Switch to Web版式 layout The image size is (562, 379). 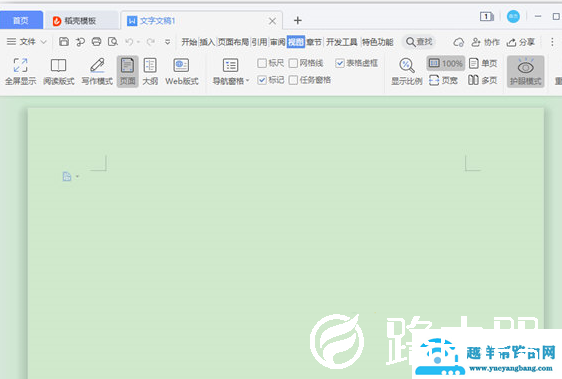(182, 72)
